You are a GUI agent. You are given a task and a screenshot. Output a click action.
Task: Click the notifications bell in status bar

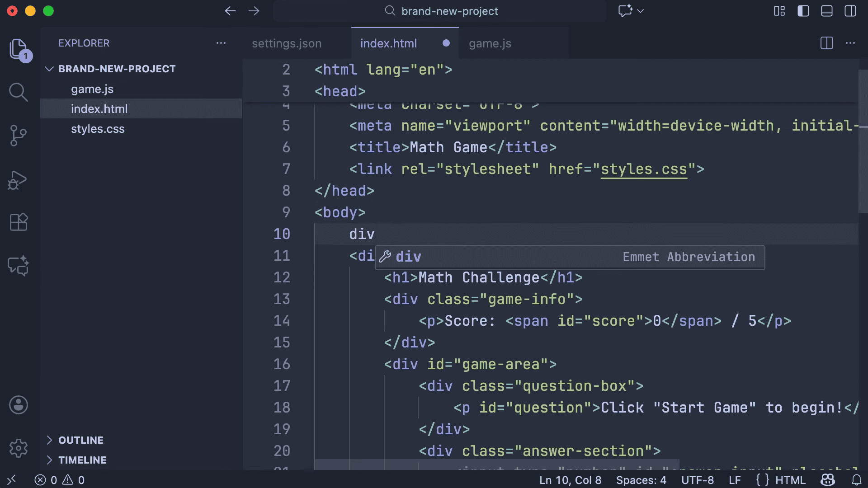click(856, 480)
